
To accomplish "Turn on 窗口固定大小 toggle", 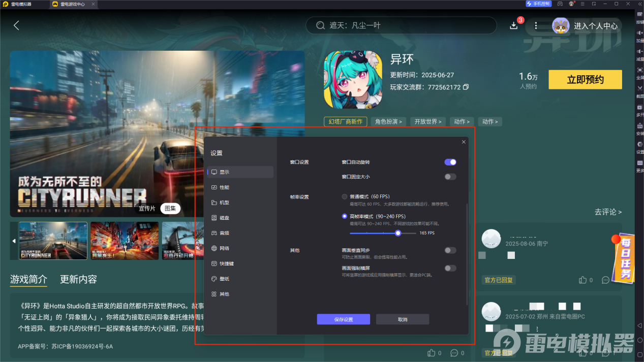I will [x=449, y=176].
